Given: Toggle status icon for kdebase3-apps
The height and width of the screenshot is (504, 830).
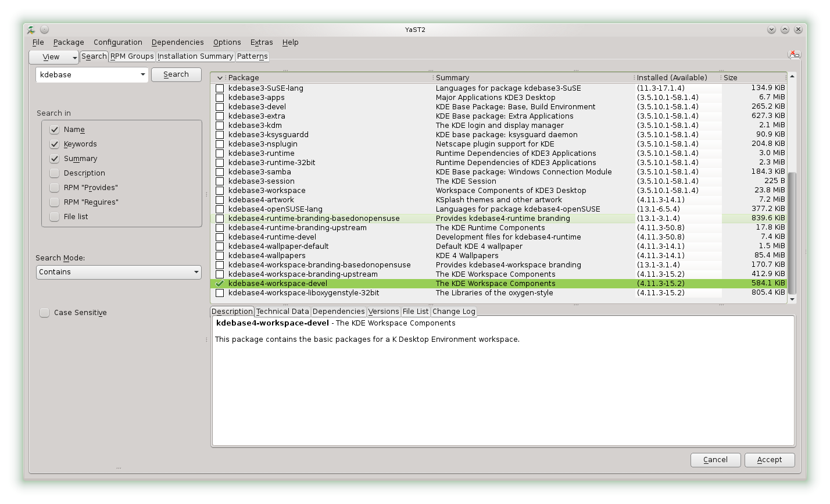Looking at the screenshot, I should (220, 98).
